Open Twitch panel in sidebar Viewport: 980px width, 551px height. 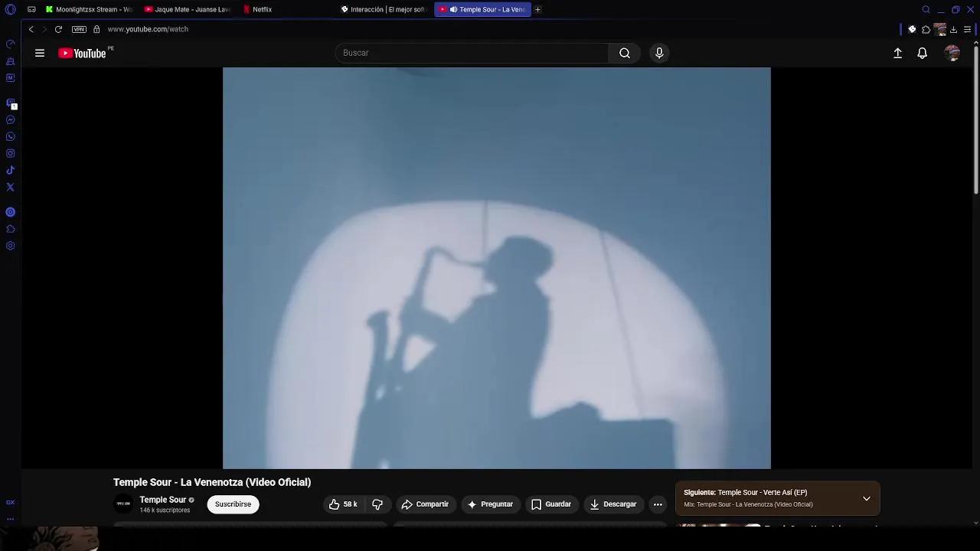pyautogui.click(x=11, y=103)
